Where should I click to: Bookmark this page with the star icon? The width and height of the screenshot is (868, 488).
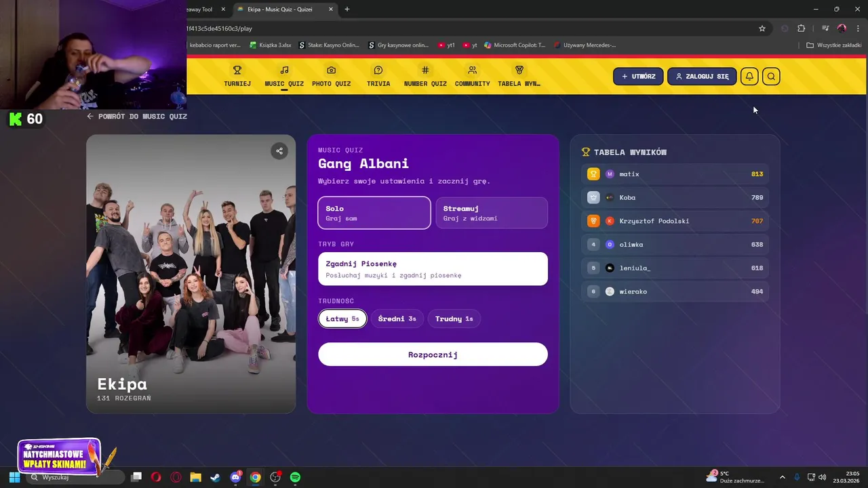point(762,28)
